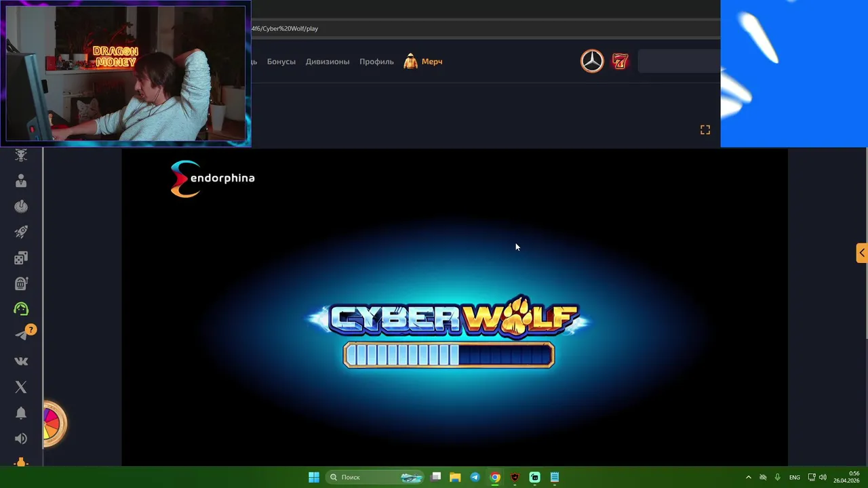Image resolution: width=868 pixels, height=488 pixels.
Task: Open the dice games sidebar icon
Action: (x=21, y=258)
